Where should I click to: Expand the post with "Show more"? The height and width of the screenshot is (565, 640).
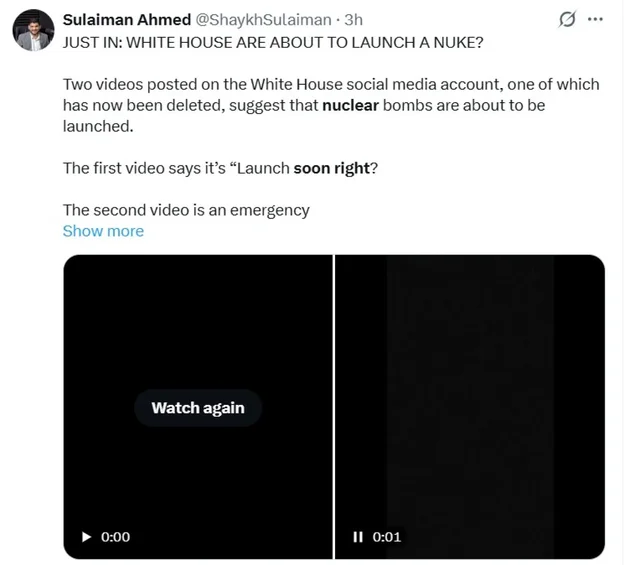(x=103, y=231)
